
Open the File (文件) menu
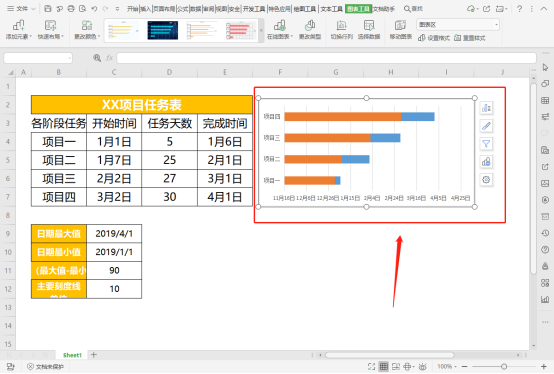[x=21, y=8]
